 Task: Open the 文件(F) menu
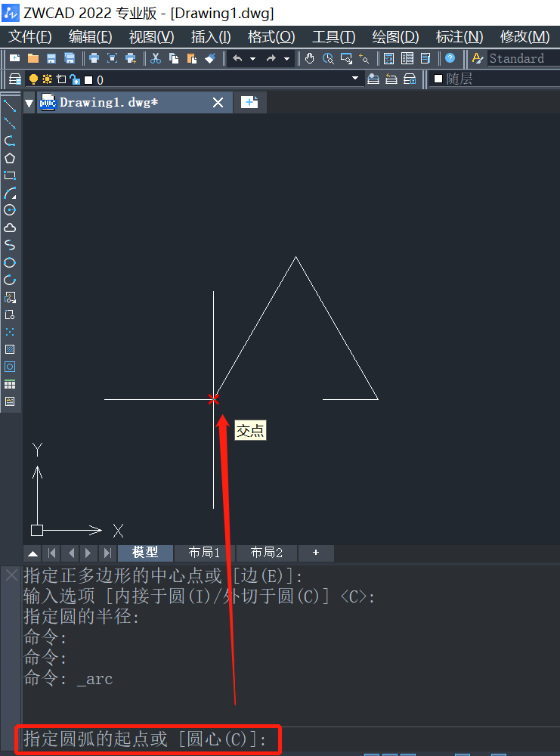30,36
